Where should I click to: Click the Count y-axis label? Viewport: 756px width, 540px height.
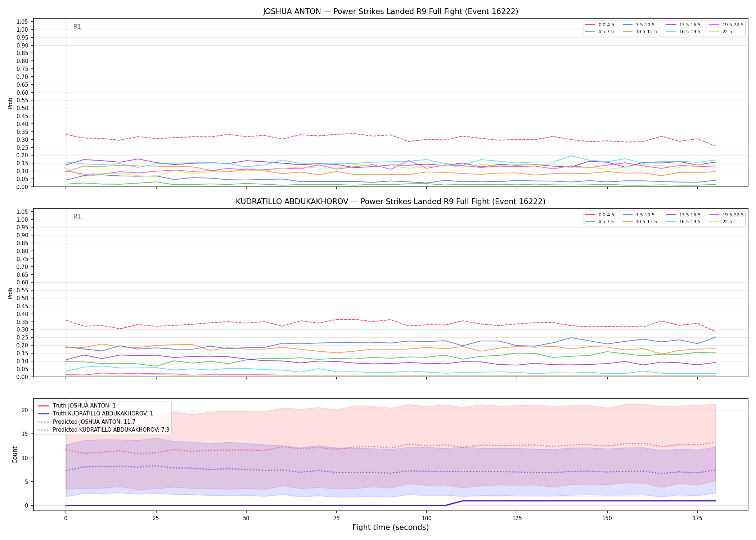click(15, 455)
